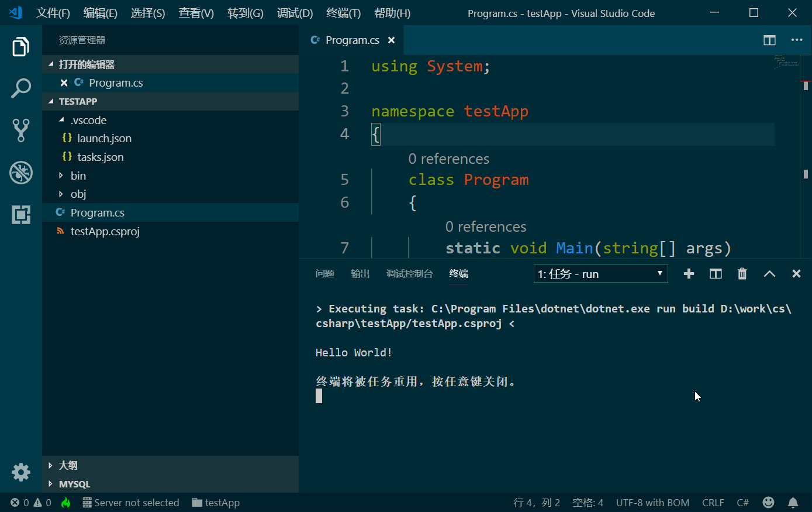Expand the 大纲 outline section
Viewport: 812px width, 512px height.
[x=68, y=465]
